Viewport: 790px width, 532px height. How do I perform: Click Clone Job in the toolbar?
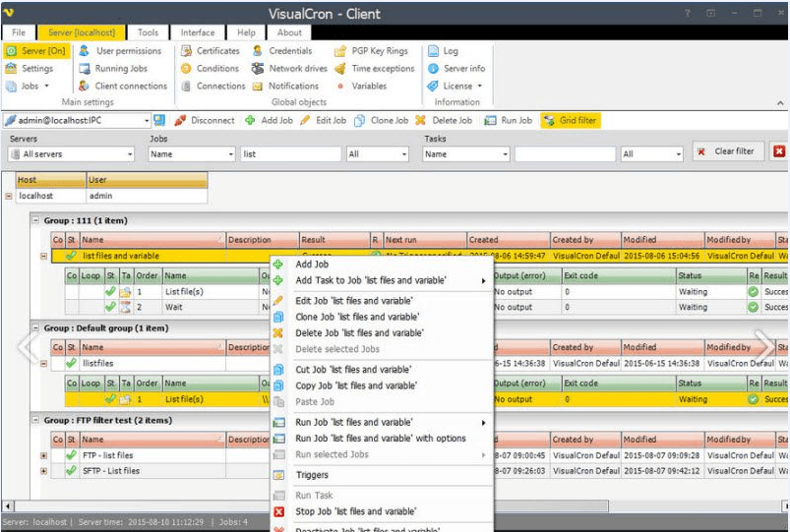(382, 120)
